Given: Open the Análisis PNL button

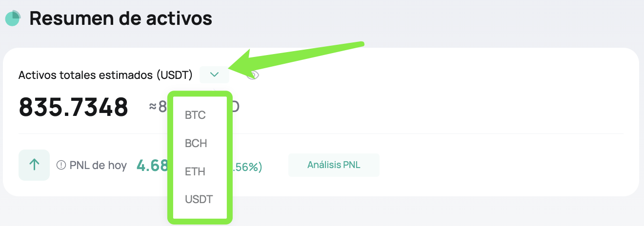Looking at the screenshot, I should pos(334,165).
